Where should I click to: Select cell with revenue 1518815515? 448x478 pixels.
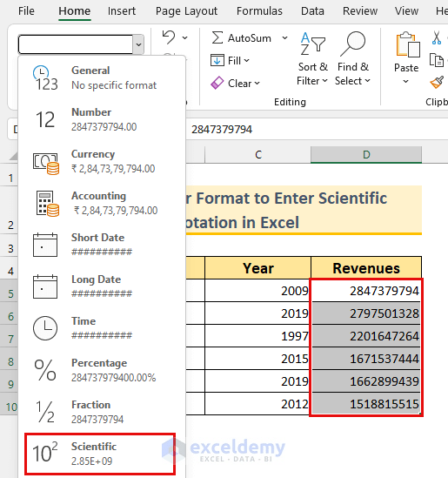[366, 403]
